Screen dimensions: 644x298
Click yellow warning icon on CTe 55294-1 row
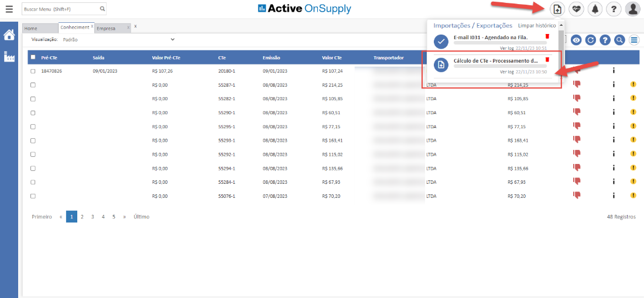click(x=633, y=168)
